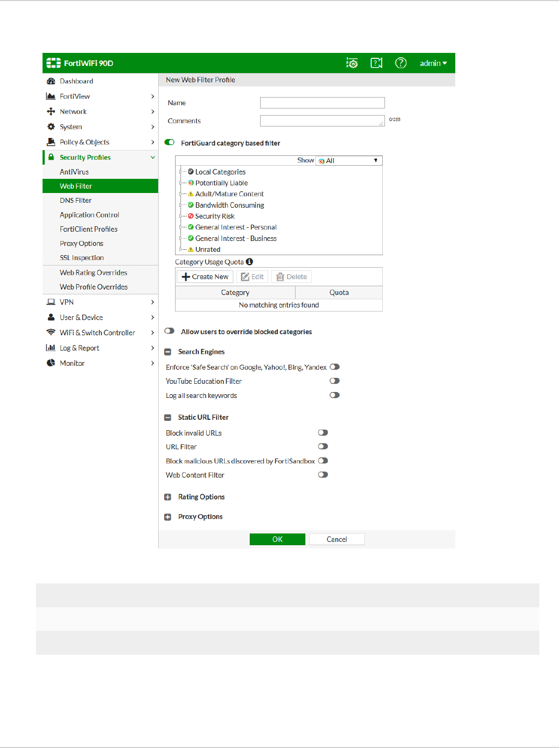Switch on URL Filter toggle

click(323, 447)
